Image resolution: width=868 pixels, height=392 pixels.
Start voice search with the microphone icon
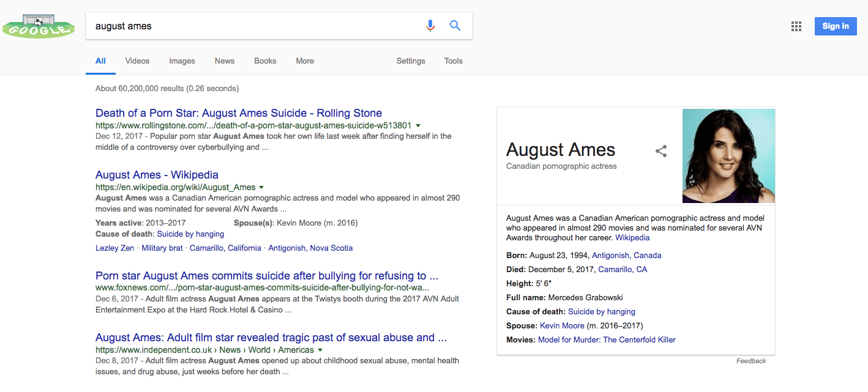click(430, 26)
